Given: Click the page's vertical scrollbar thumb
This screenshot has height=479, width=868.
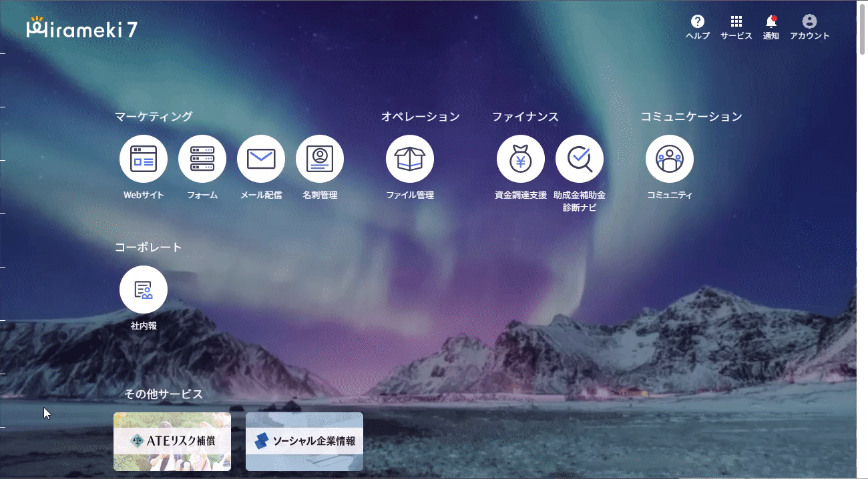Looking at the screenshot, I should (862, 30).
